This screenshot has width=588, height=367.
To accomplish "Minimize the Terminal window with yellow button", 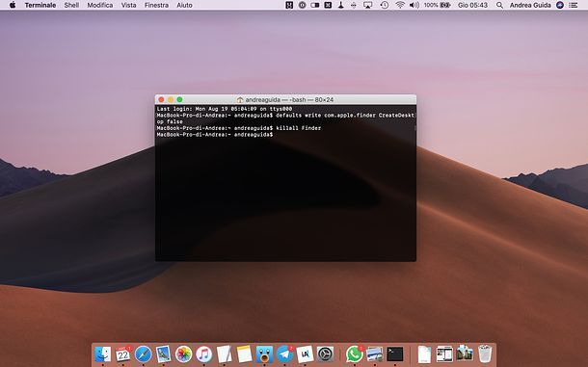I will pyautogui.click(x=171, y=99).
